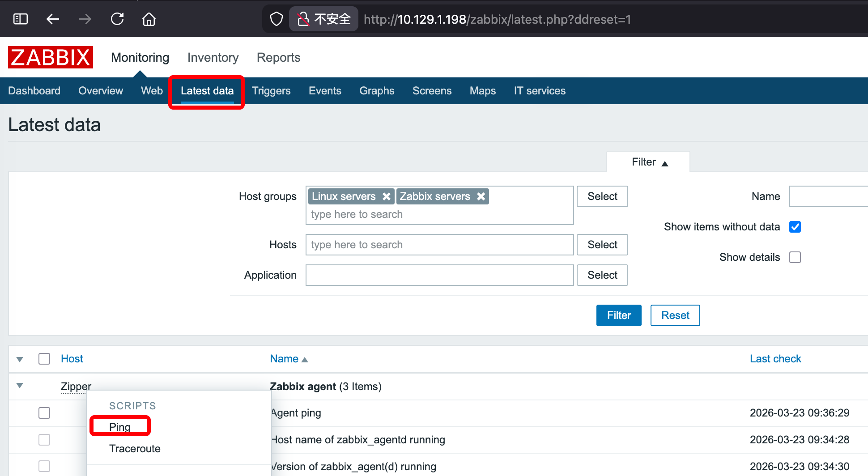The image size is (868, 476).
Task: Remove the Linux servers host group tag
Action: [x=387, y=196]
